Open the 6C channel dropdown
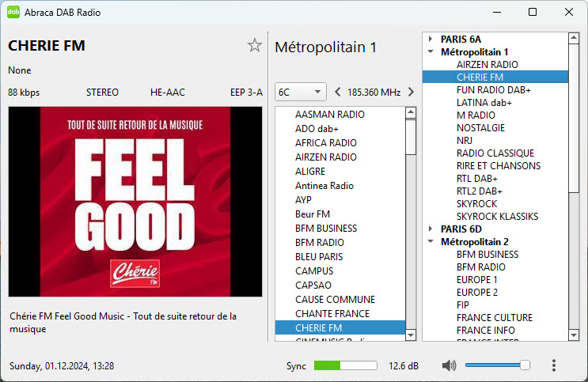 click(301, 92)
